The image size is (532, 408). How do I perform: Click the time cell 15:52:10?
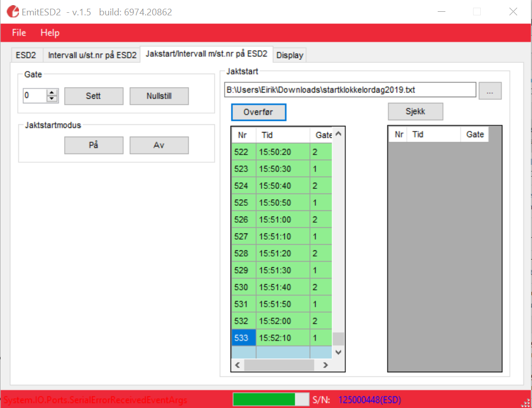point(283,338)
